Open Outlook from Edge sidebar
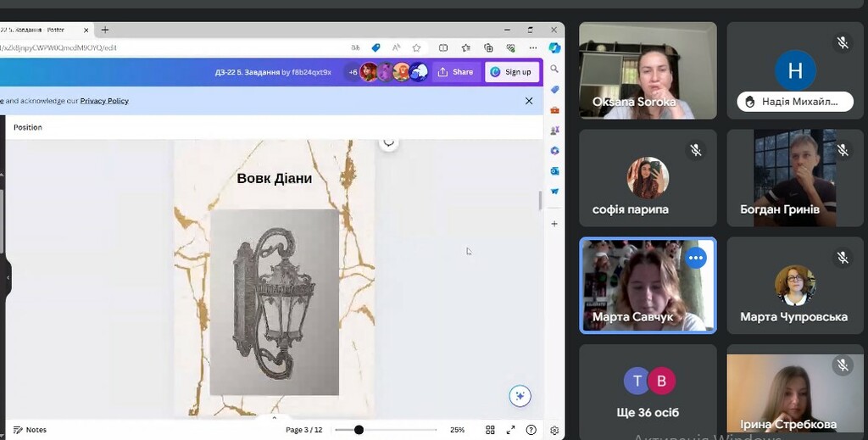Image resolution: width=868 pixels, height=440 pixels. (x=554, y=171)
